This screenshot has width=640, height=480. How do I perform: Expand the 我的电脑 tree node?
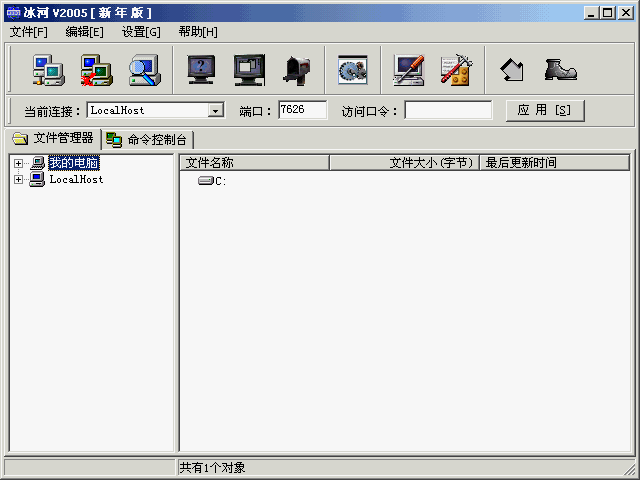tap(18, 163)
